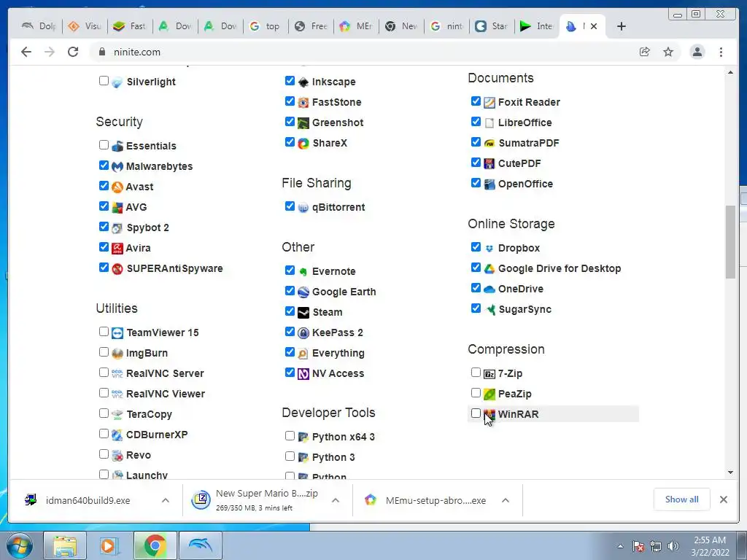The height and width of the screenshot is (560, 747).
Task: Click the ShareX icon
Action: [x=303, y=144]
